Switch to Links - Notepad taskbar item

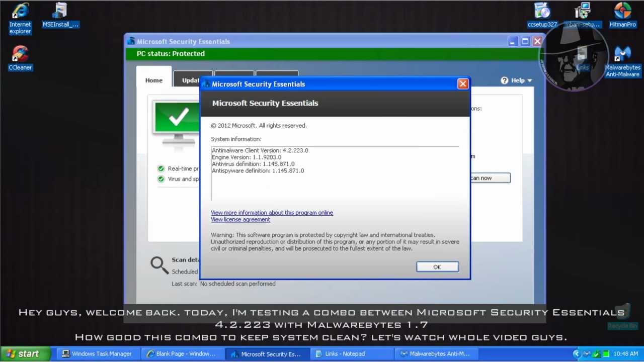351,354
